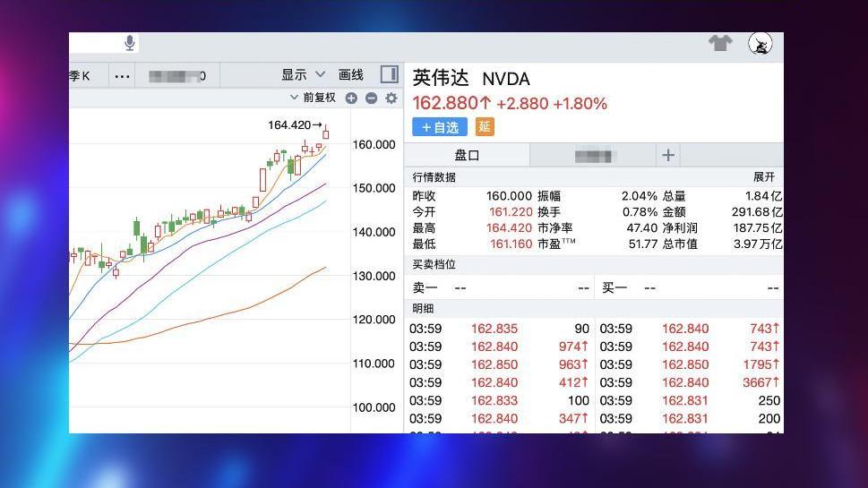The height and width of the screenshot is (488, 868).
Task: Click the 最低 value 161.160
Action: click(x=511, y=244)
